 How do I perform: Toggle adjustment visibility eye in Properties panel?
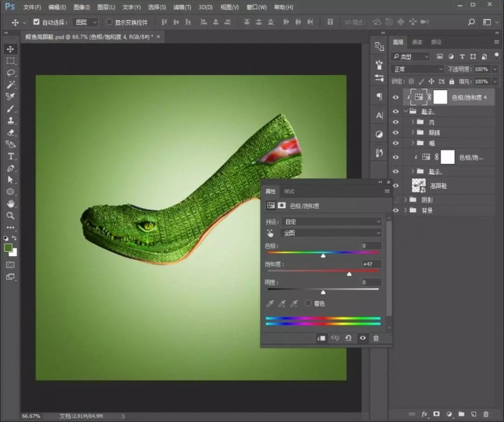tap(362, 338)
